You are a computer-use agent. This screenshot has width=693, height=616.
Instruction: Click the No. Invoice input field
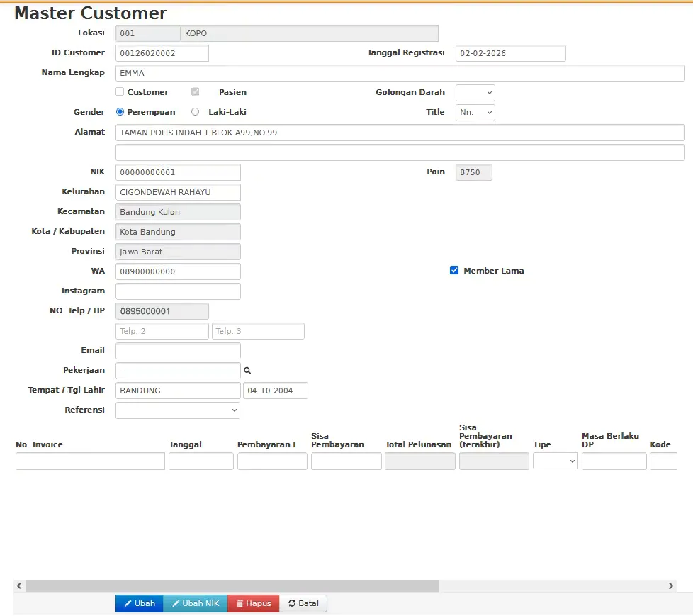(90, 461)
